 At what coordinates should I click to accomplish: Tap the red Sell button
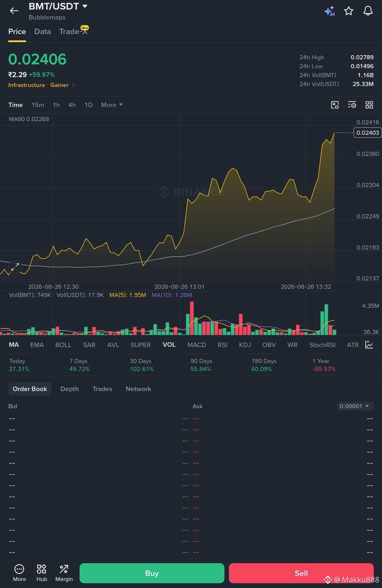click(301, 573)
